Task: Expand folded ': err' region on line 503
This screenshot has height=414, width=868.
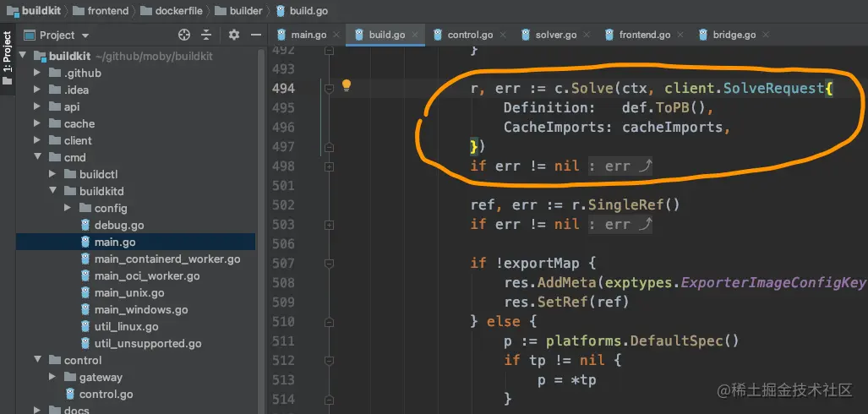Action: tap(620, 224)
